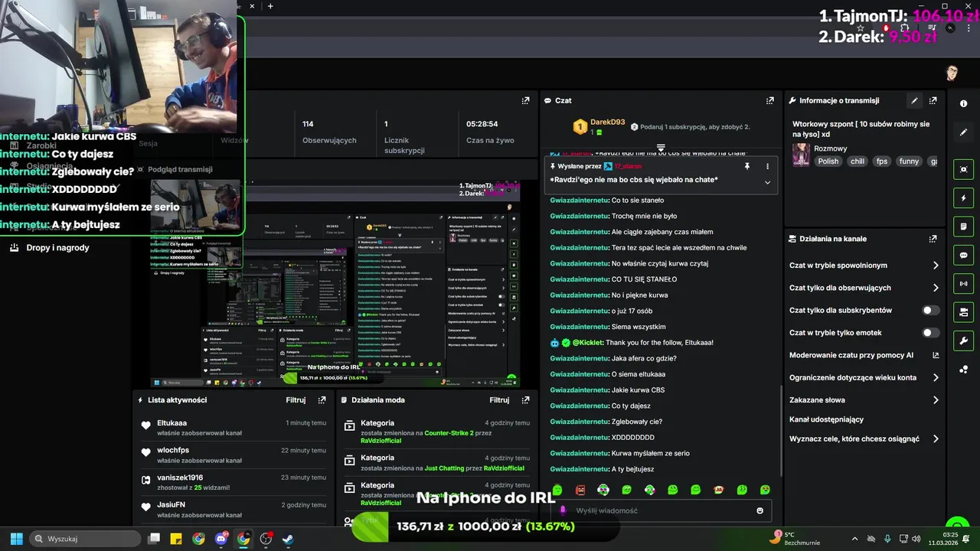This screenshot has height=551, width=980.
Task: Select the fps tag
Action: [882, 161]
